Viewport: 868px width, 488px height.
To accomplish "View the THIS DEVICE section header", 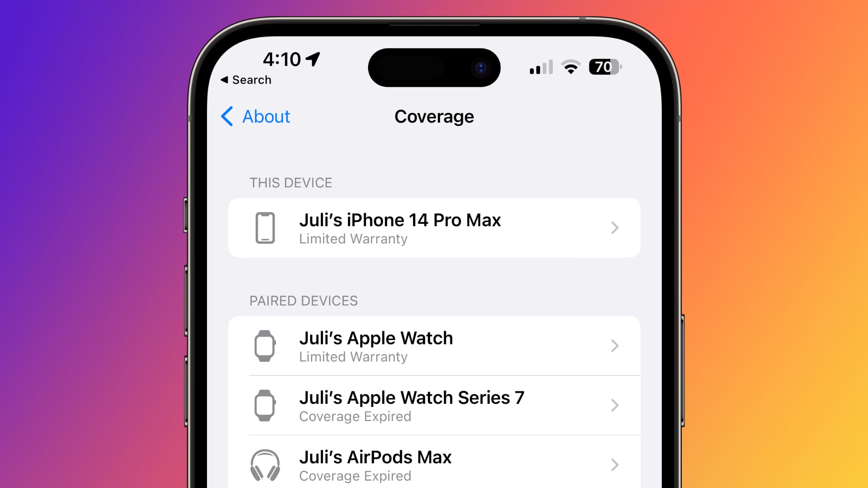I will [x=291, y=182].
